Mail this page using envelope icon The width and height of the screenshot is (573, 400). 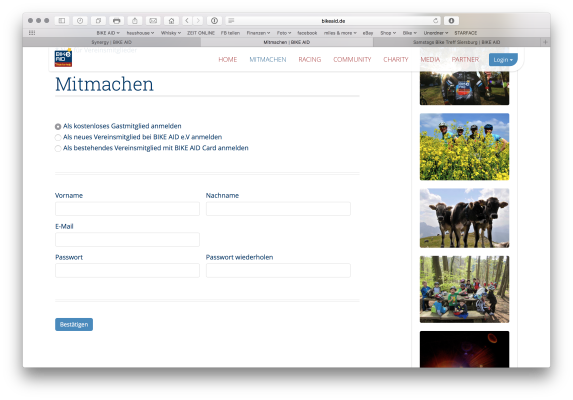pyautogui.click(x=153, y=21)
